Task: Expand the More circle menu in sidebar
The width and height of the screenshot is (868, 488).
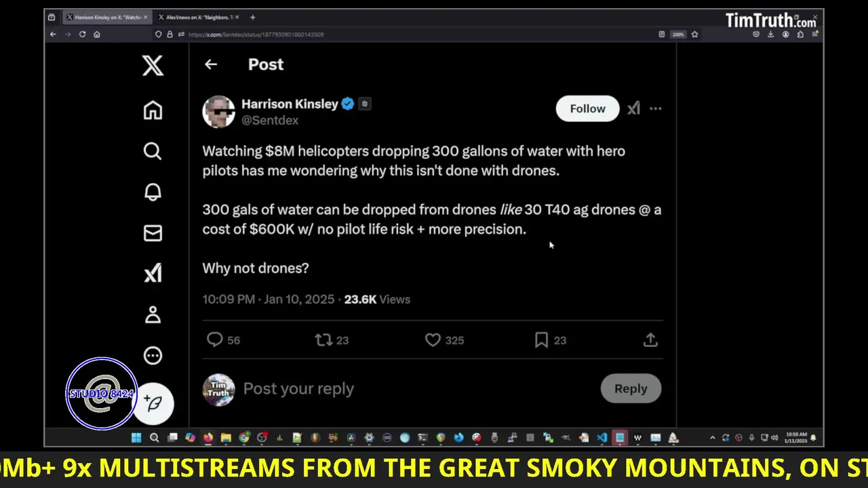Action: 153,355
